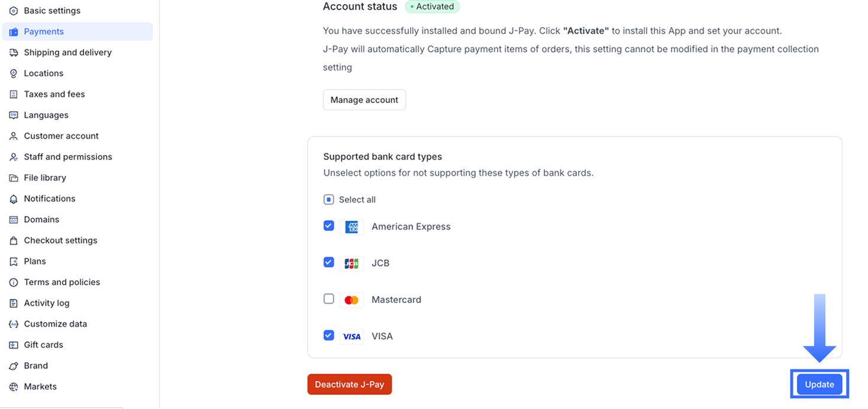868x409 pixels.
Task: Toggle the Select all checkbox
Action: click(x=329, y=199)
